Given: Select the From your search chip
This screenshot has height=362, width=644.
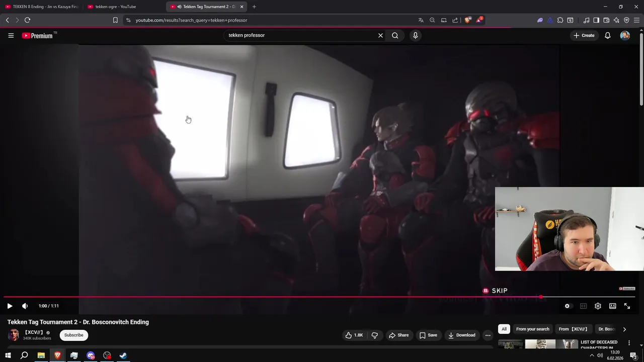Looking at the screenshot, I should coord(532,329).
